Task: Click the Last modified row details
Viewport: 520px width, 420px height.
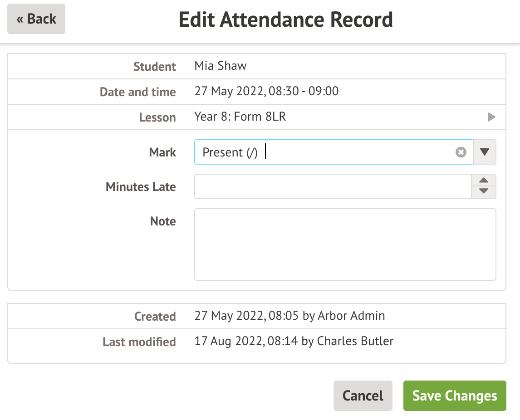Action: (x=294, y=341)
